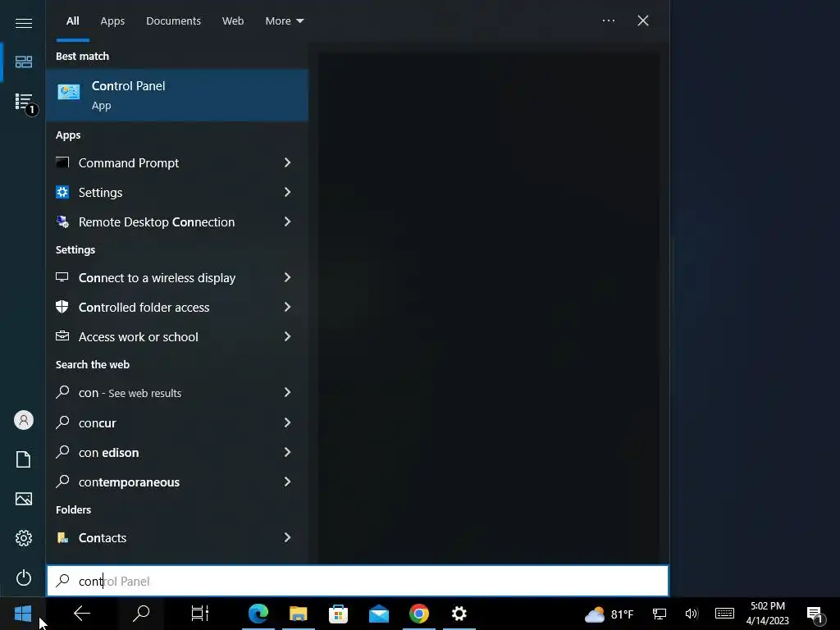The height and width of the screenshot is (630, 840).
Task: Expand con web results arrow
Action: [x=288, y=392]
